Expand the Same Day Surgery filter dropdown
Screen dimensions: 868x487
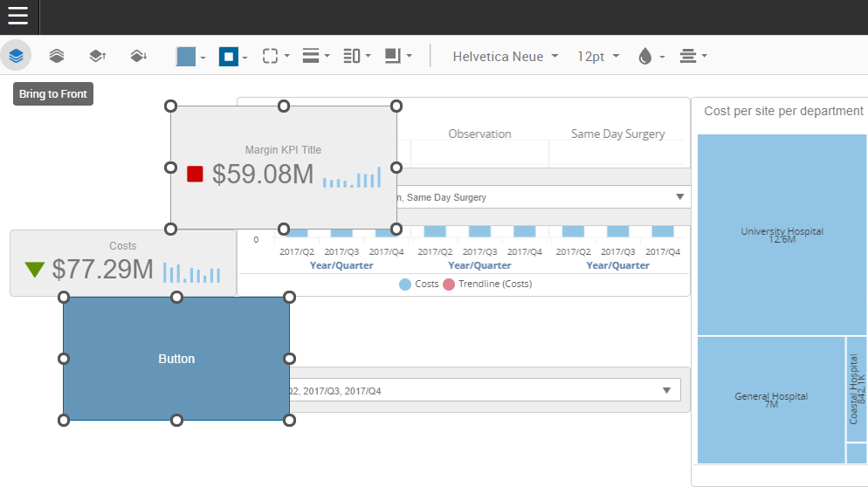click(x=679, y=197)
